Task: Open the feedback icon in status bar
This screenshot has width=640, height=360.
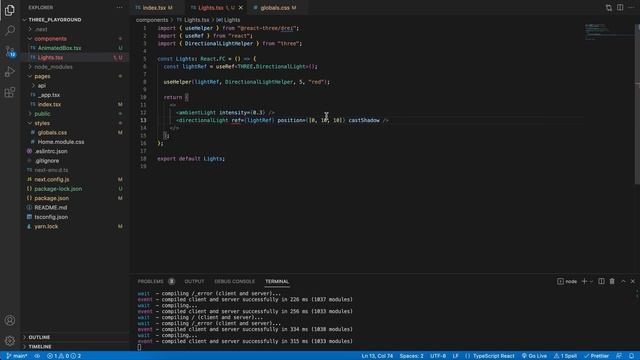Action: [x=619, y=356]
